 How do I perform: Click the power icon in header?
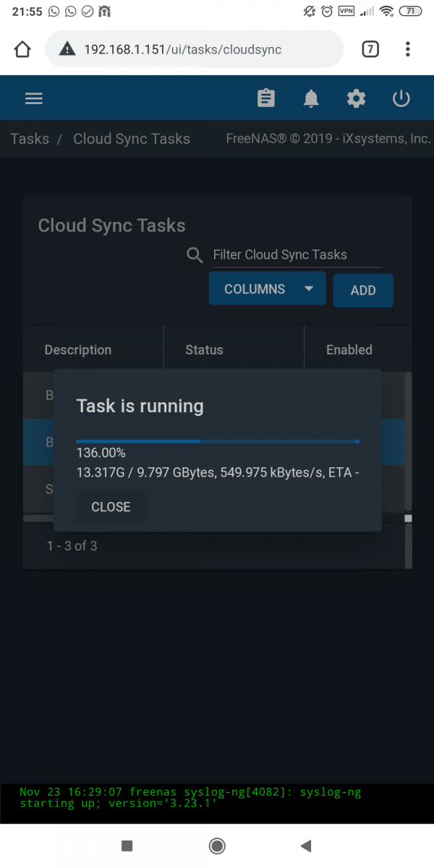point(401,98)
